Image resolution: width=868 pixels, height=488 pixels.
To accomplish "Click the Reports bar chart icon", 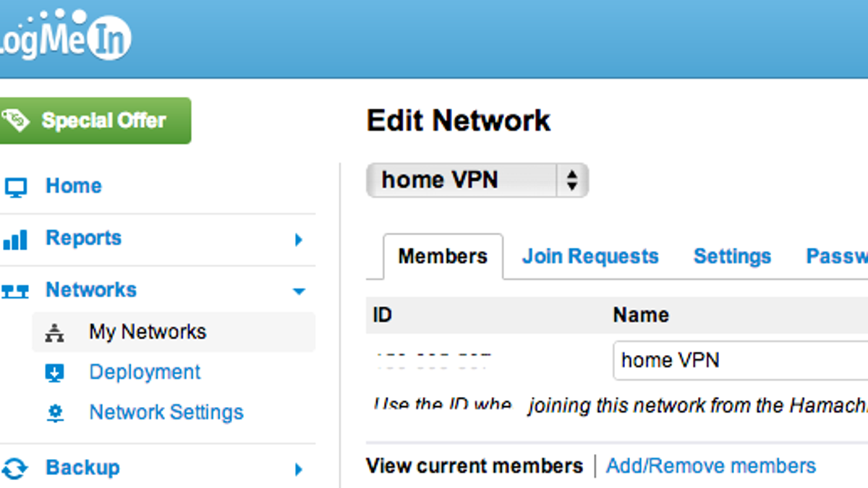I will pos(15,239).
